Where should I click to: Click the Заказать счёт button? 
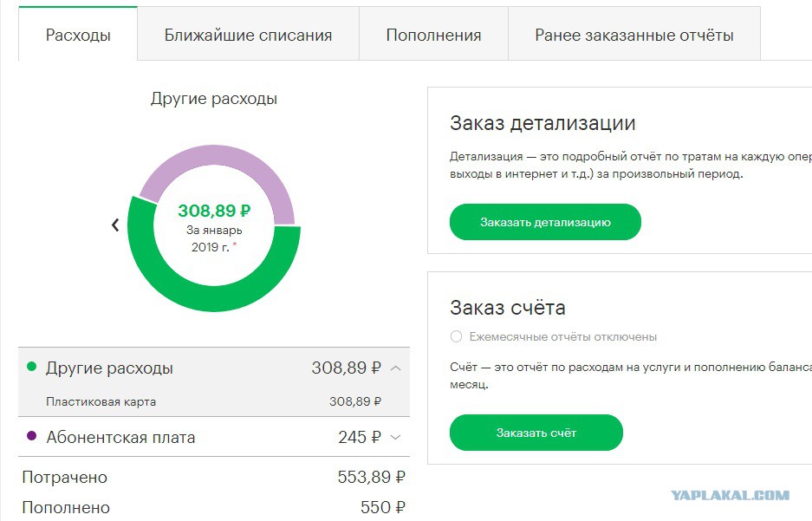(536, 433)
